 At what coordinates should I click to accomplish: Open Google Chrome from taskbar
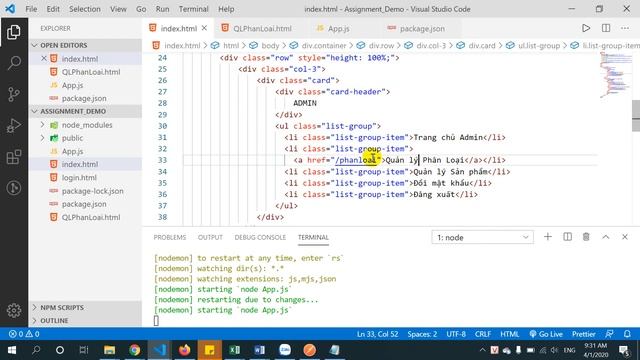134,350
